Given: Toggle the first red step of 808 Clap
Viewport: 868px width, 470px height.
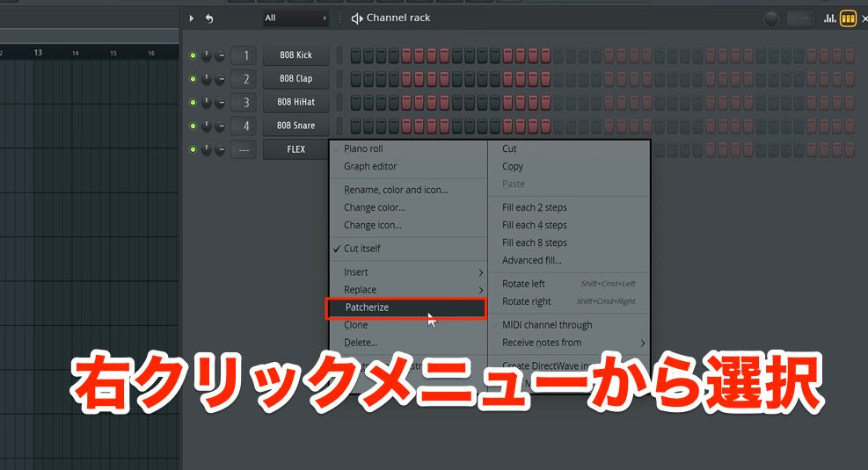Looking at the screenshot, I should pyautogui.click(x=406, y=79).
